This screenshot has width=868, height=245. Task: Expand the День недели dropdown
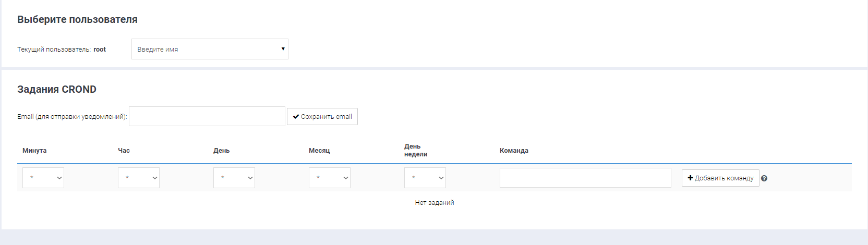click(x=425, y=178)
